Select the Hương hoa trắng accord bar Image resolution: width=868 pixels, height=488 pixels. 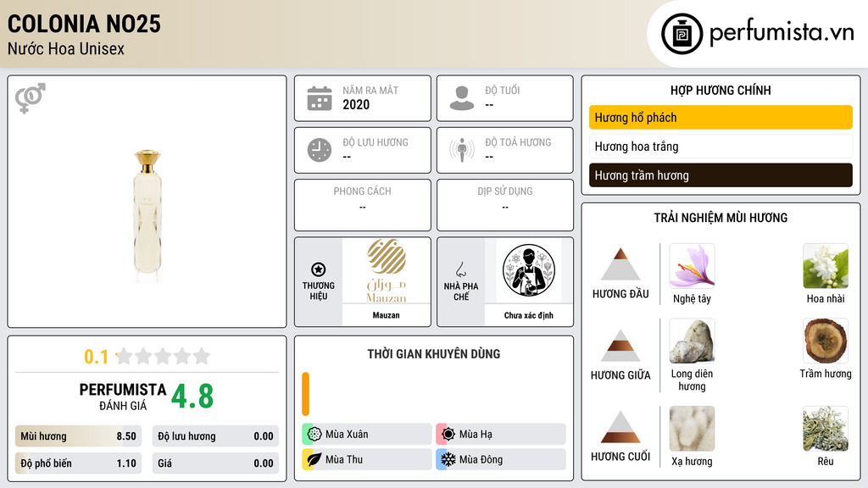[x=721, y=147]
